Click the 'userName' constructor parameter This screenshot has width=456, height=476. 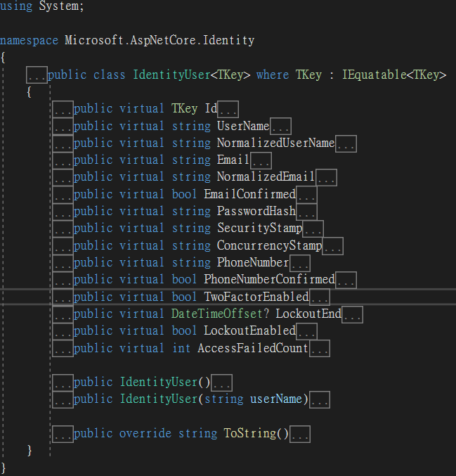tap(276, 399)
